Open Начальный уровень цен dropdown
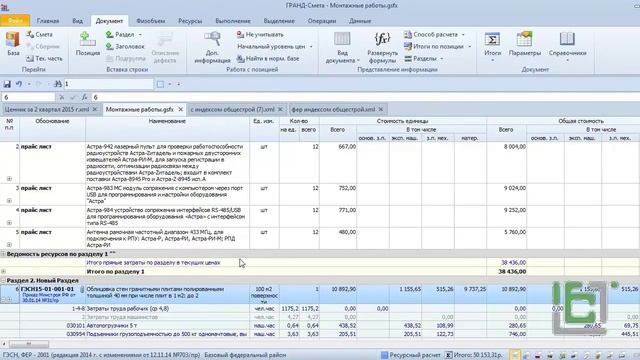The image size is (640, 360). (311, 47)
